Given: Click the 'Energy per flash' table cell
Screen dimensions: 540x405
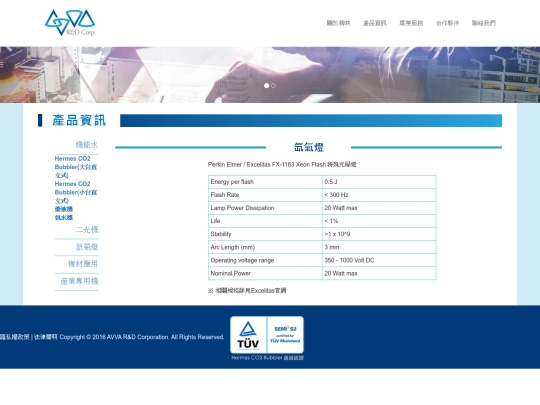Looking at the screenshot, I should pos(265,182).
